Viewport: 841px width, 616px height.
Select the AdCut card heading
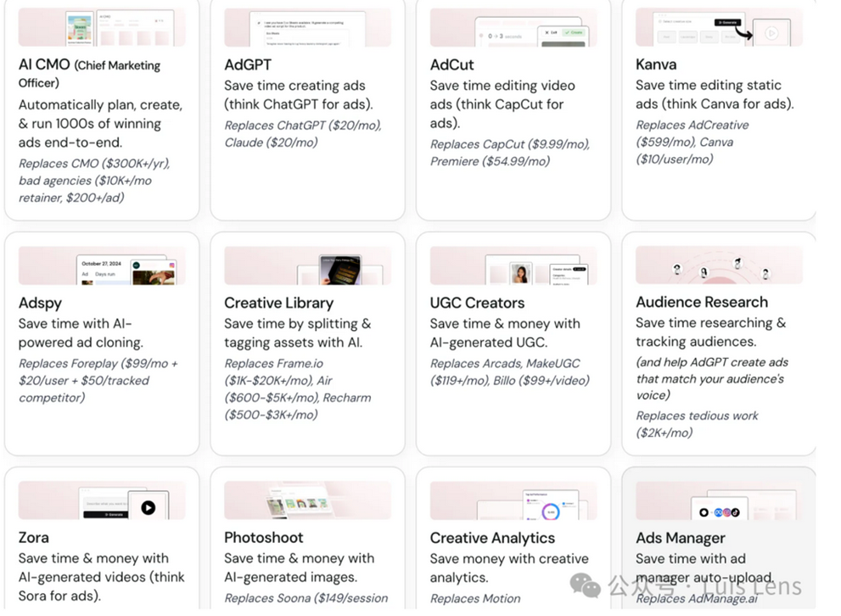click(451, 64)
